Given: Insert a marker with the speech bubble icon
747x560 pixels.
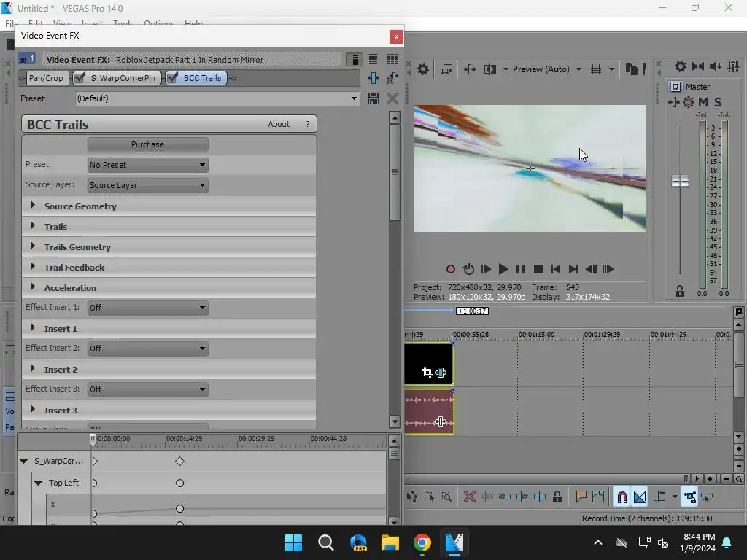Looking at the screenshot, I should point(581,497).
